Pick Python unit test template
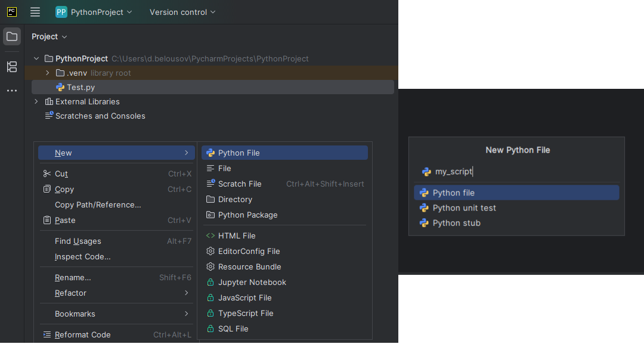This screenshot has height=344, width=644. pyautogui.click(x=464, y=207)
